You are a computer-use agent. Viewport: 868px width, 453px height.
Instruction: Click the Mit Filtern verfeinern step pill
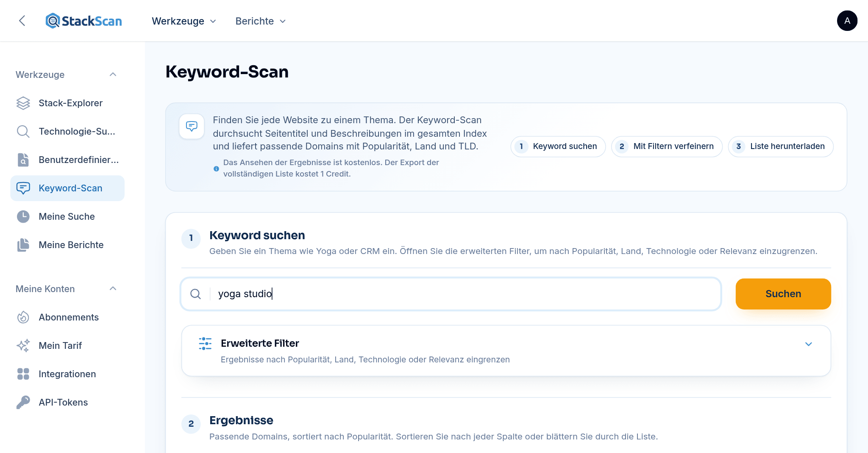[x=667, y=146]
